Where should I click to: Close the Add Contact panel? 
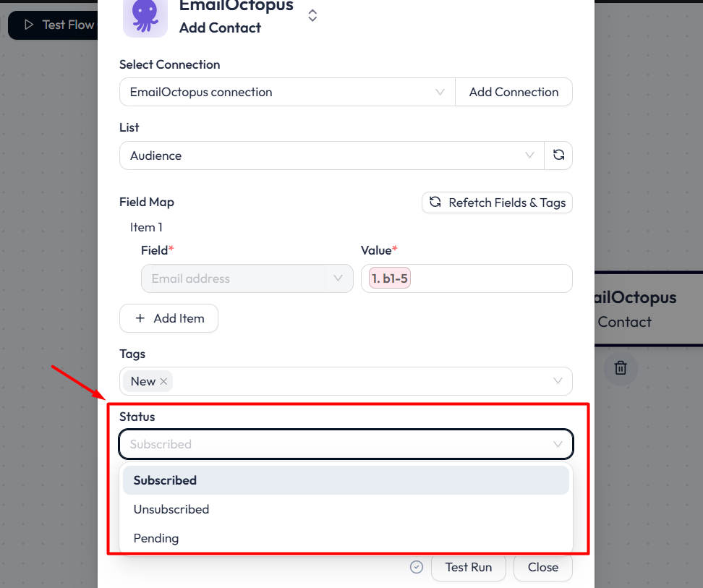pos(542,567)
